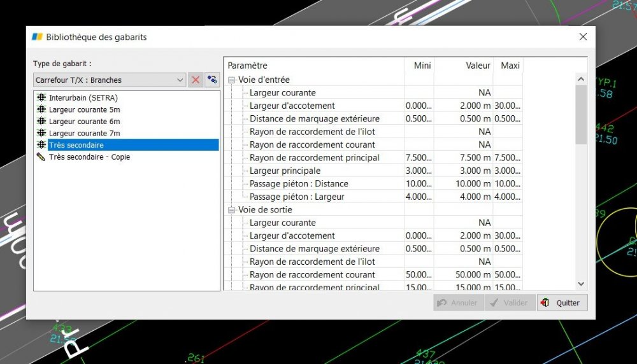Screen dimensions: 637x364
Task: Click the Largeur d'accotement value under Voie d'entrée
Action: coord(464,106)
